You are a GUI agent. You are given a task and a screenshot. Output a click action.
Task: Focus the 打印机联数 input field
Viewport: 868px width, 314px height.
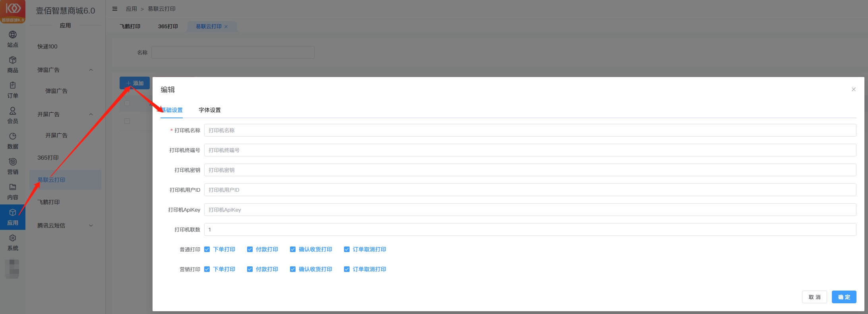530,229
